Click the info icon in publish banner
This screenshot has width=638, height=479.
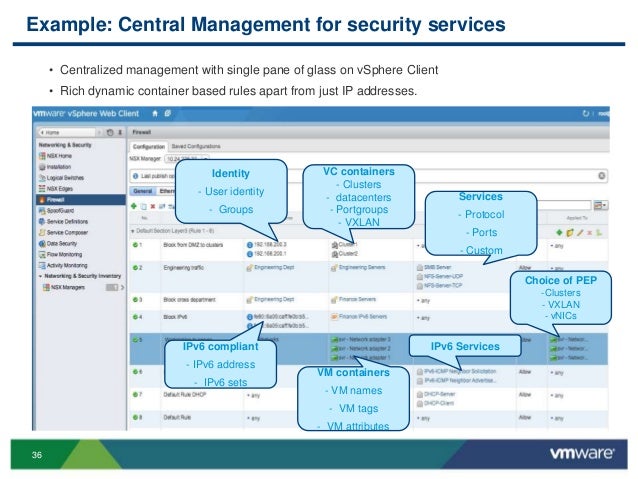[135, 176]
